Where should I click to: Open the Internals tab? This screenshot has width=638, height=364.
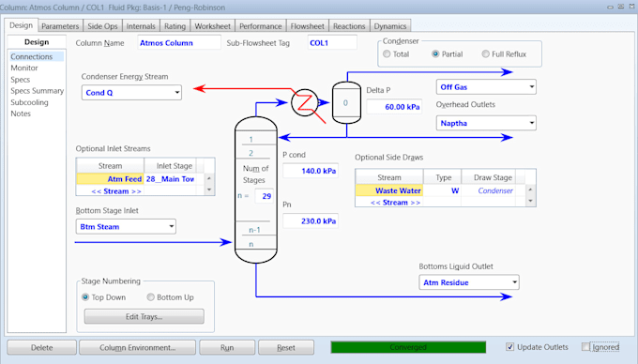point(141,26)
